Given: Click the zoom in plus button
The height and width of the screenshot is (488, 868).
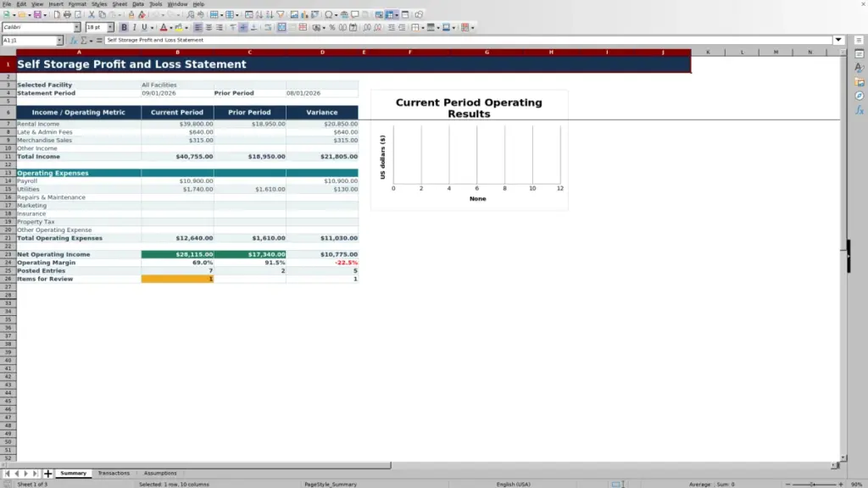Looking at the screenshot, I should 841,484.
